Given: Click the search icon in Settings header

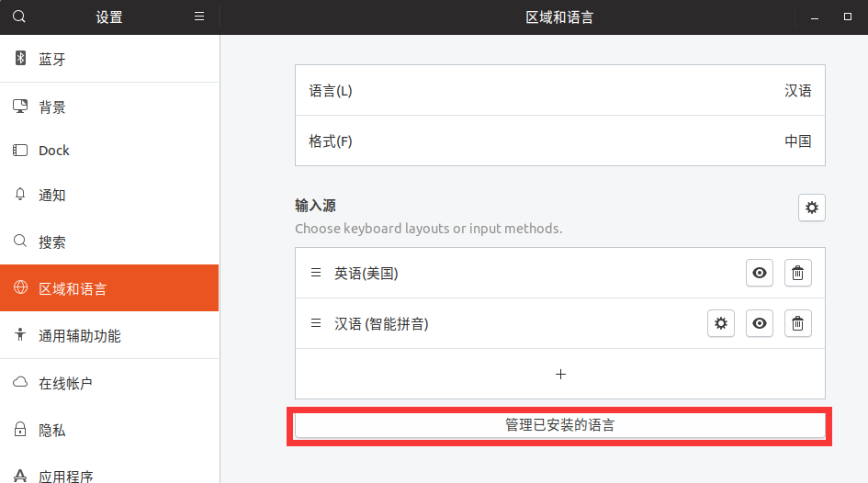Looking at the screenshot, I should click(x=19, y=17).
